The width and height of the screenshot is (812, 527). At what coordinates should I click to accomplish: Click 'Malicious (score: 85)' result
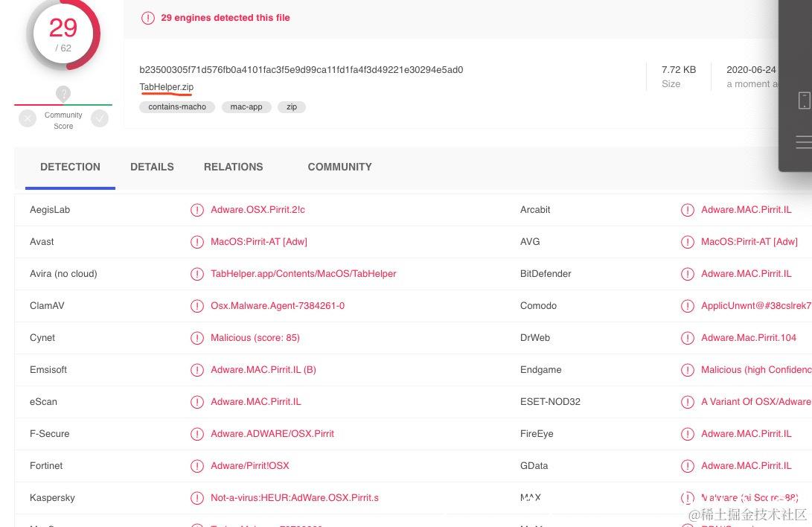click(255, 338)
